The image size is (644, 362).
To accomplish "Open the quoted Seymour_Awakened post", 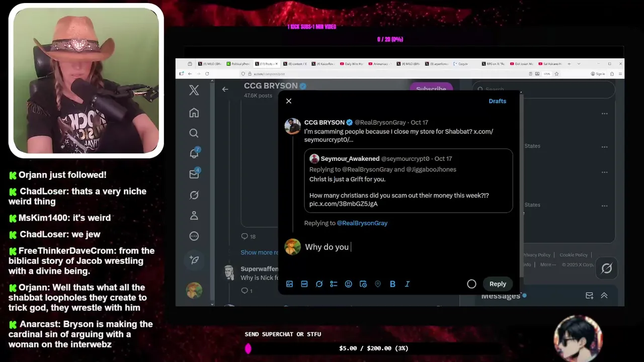I will [408, 181].
